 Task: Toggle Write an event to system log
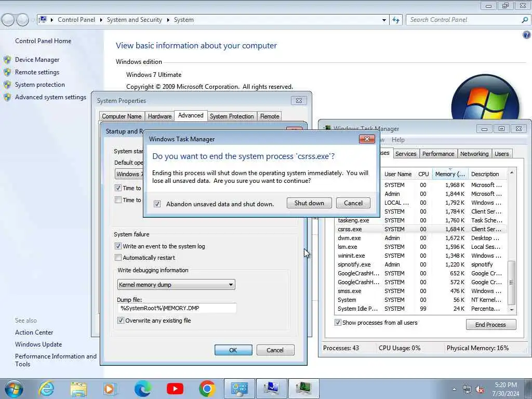[x=118, y=246]
